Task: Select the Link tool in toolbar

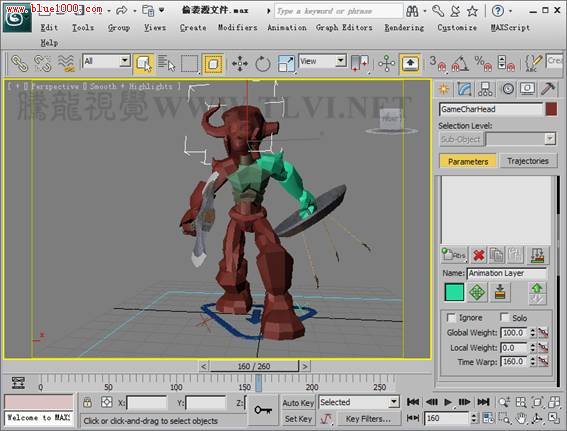Action: tap(20, 64)
